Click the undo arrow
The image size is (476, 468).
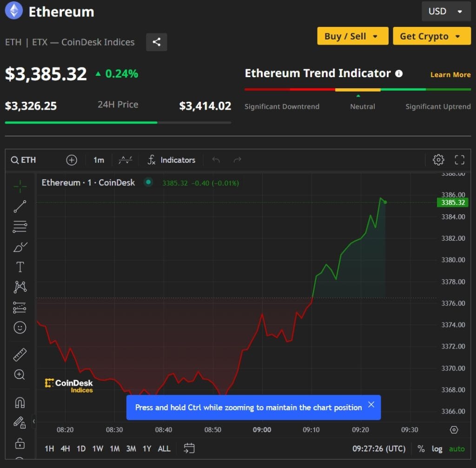tap(216, 160)
